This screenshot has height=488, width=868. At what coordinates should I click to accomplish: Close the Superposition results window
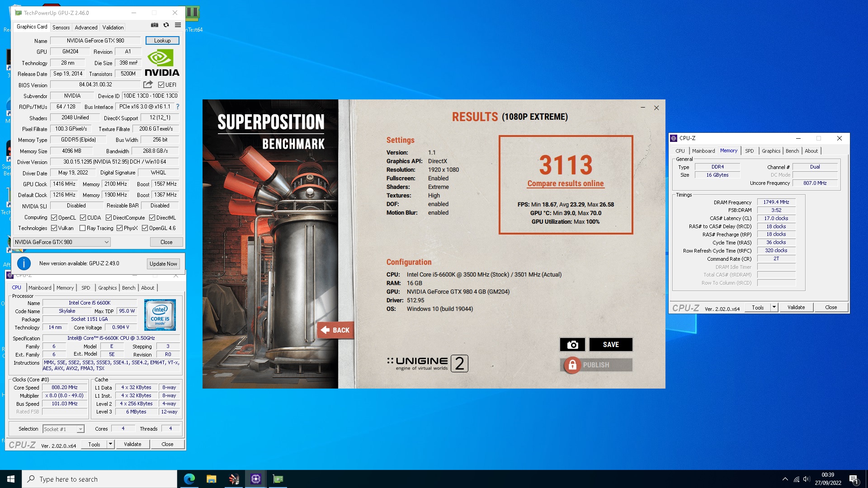[x=656, y=108]
